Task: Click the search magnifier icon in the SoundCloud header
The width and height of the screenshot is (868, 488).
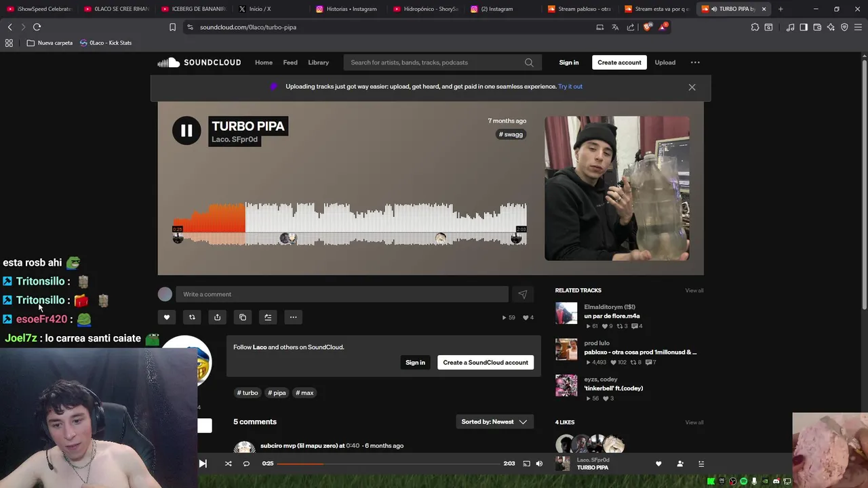Action: 529,62
